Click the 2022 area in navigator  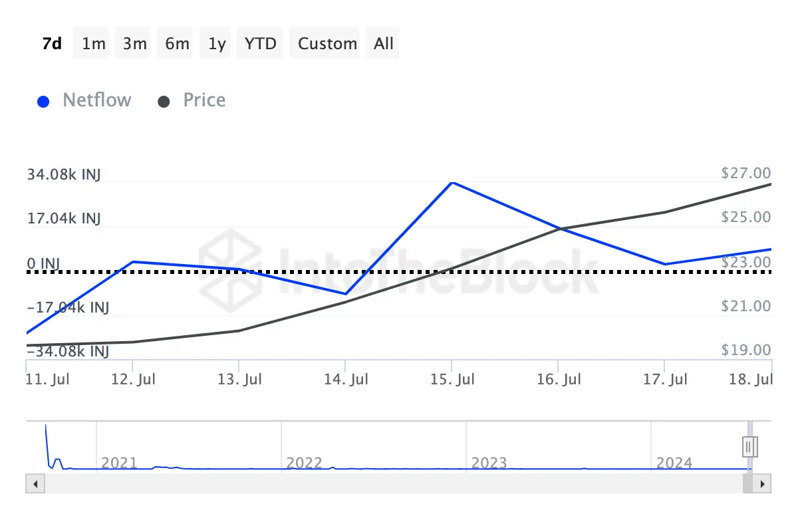pyautogui.click(x=304, y=462)
